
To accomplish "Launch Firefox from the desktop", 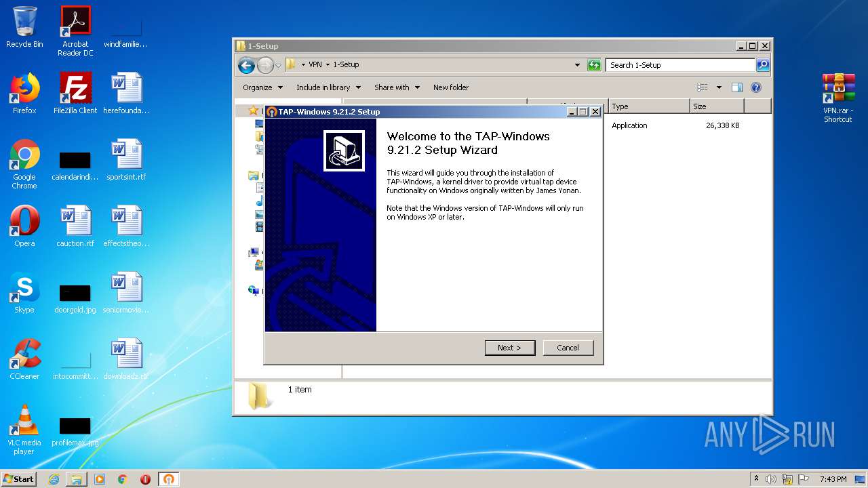I will 24,94.
